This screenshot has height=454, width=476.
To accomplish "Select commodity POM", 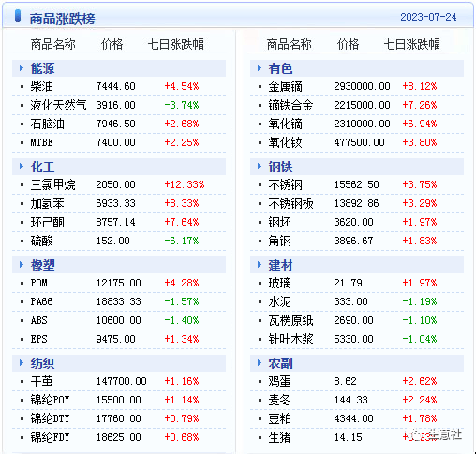I will (38, 283).
